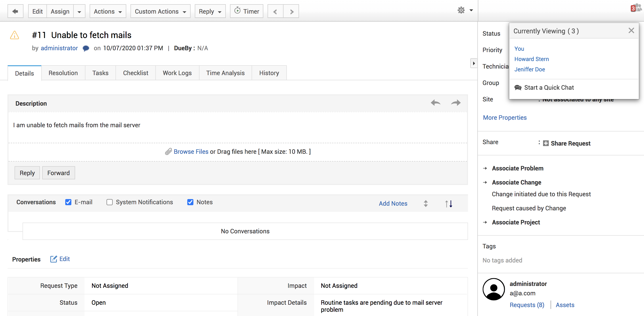Viewport: 644px width, 316px height.
Task: Click expand/collapse conversations icon
Action: [425, 204]
